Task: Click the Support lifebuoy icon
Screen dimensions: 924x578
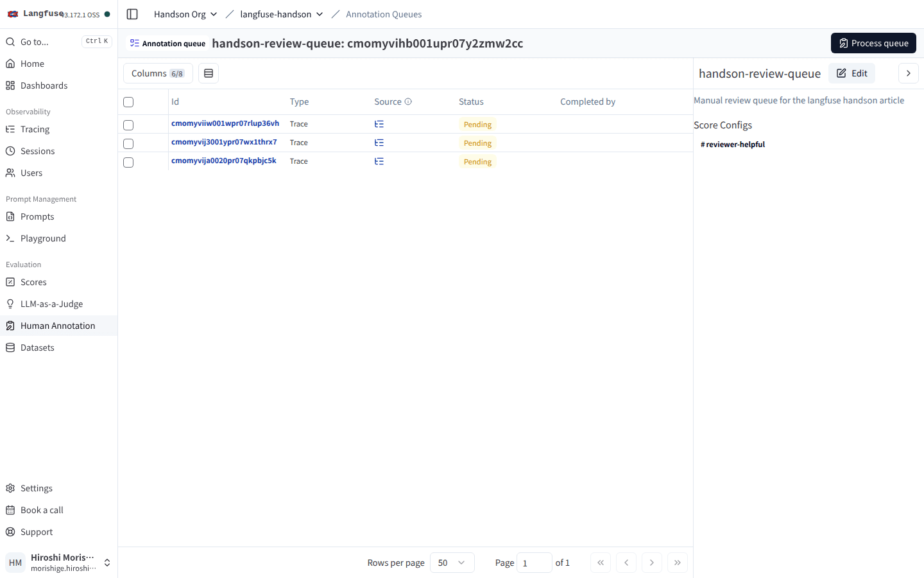Action: click(10, 532)
